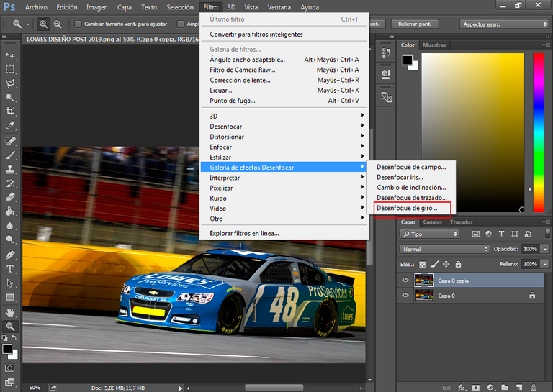Select the Hand tool

click(10, 312)
